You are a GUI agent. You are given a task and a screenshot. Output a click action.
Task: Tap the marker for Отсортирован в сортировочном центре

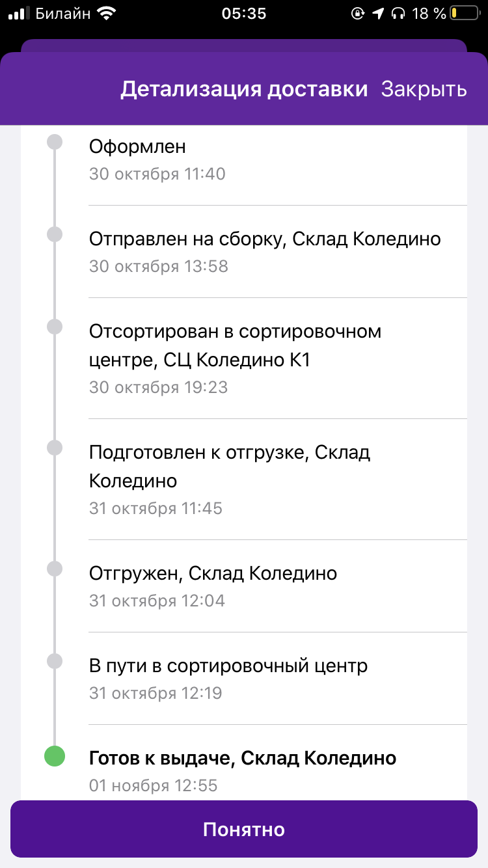pos(55,327)
